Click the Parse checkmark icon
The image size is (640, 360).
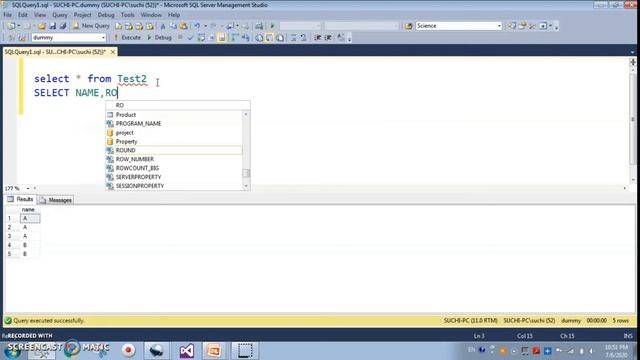(190, 38)
